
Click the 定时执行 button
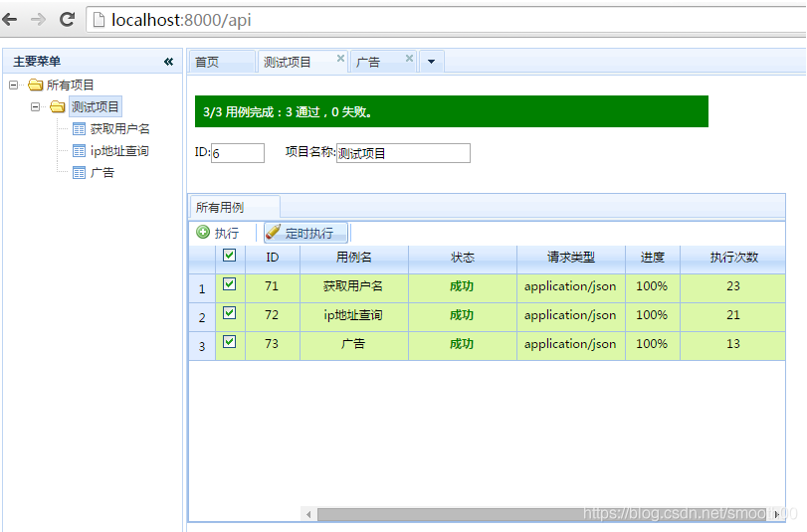306,233
